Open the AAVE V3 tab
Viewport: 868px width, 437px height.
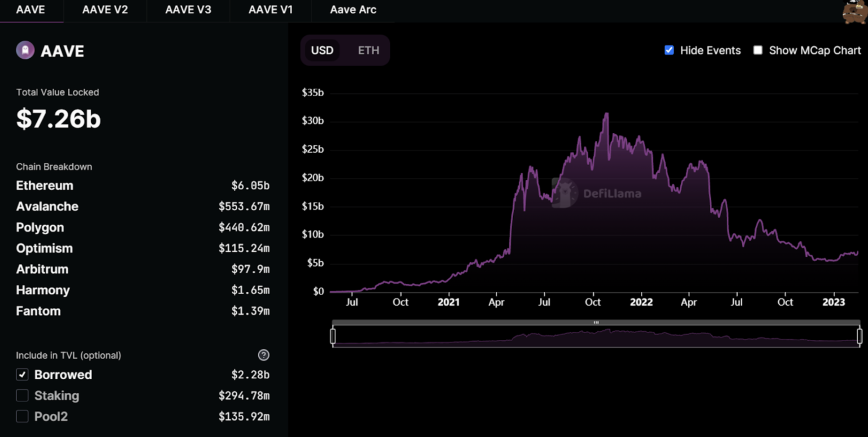188,10
